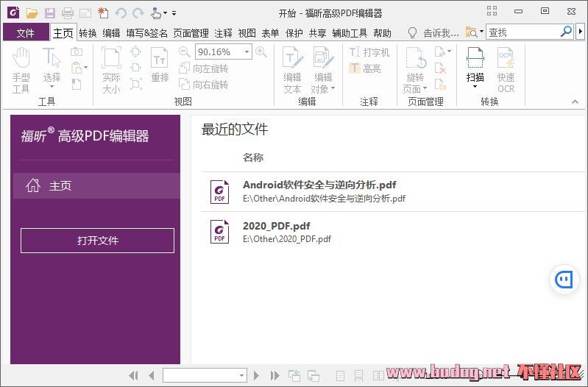The image size is (588, 387).
Task: Click the Actual Size (实际大小) icon
Action: click(111, 70)
